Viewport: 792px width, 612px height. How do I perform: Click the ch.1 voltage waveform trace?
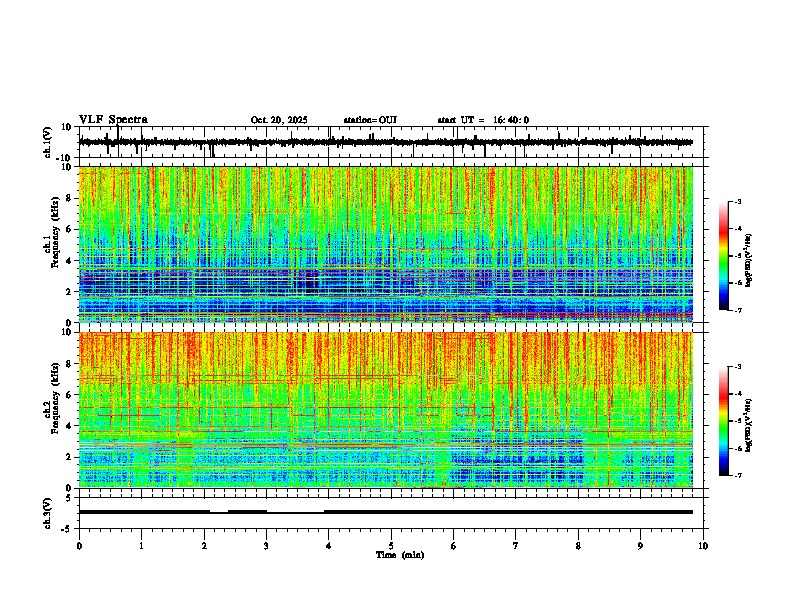[385, 142]
